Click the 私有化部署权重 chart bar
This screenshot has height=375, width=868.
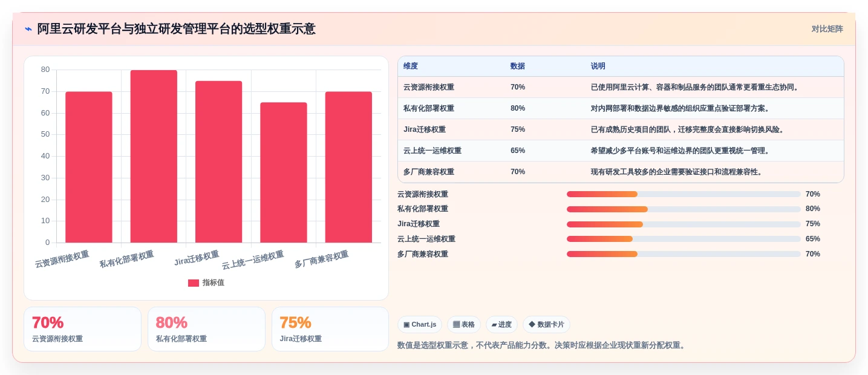click(154, 156)
